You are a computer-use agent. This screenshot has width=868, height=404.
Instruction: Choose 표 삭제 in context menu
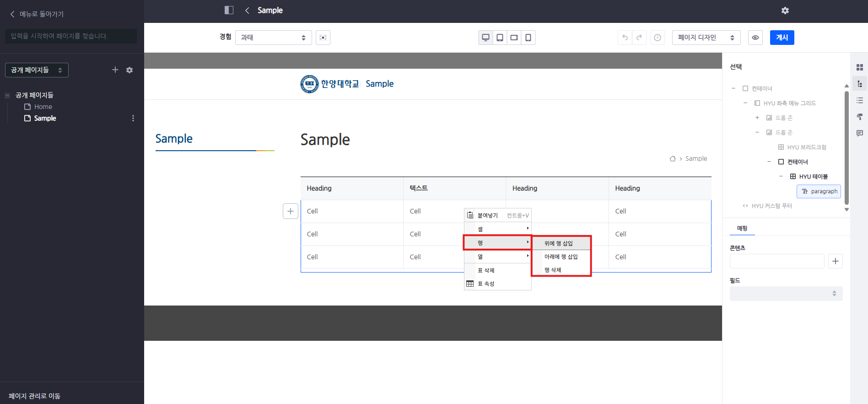[486, 270]
